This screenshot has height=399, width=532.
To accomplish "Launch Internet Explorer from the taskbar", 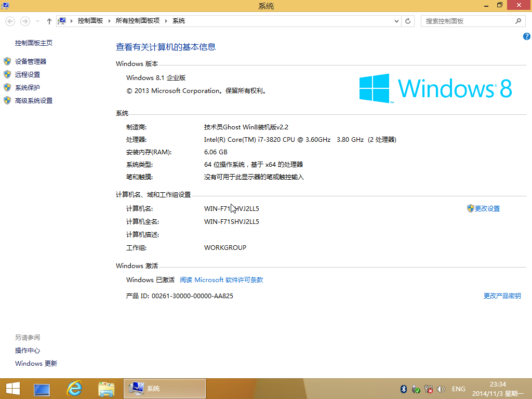I will pyautogui.click(x=74, y=389).
